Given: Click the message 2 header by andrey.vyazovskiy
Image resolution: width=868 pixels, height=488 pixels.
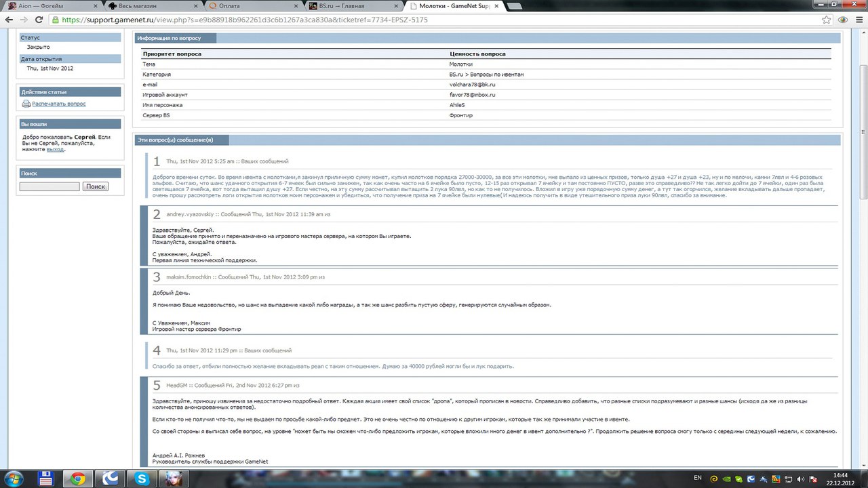Looking at the screenshot, I should coord(248,214).
